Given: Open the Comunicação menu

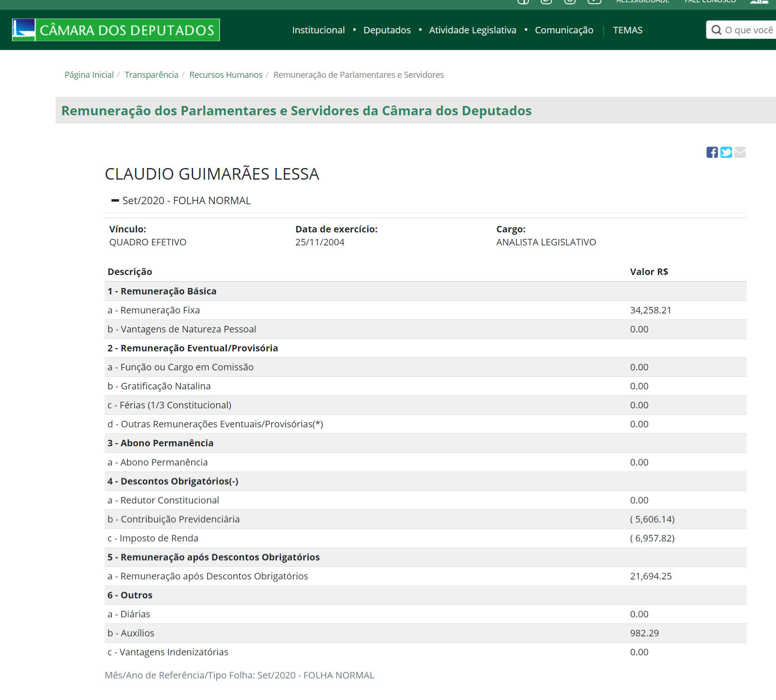Looking at the screenshot, I should 564,30.
